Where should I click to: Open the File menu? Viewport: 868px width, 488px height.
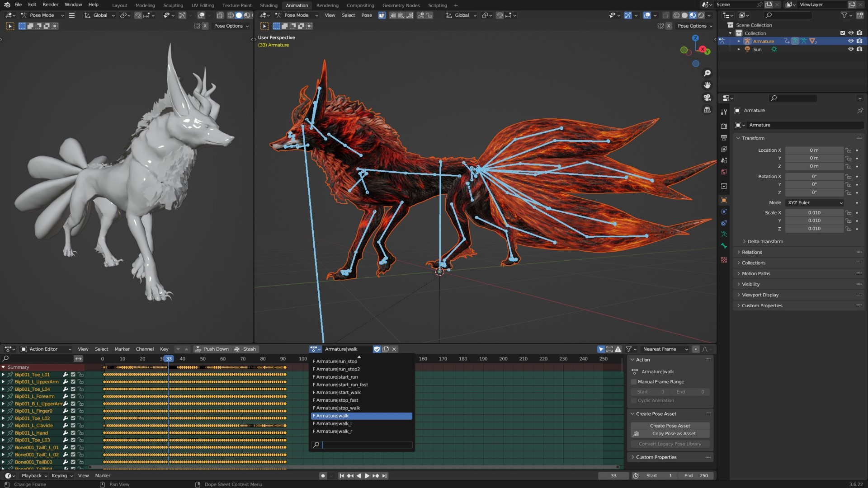click(x=18, y=5)
